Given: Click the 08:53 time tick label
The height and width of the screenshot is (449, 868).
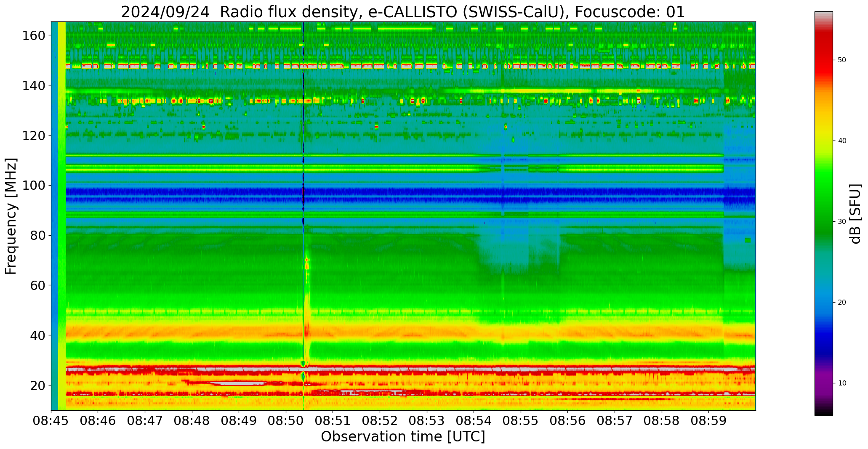Looking at the screenshot, I should 427,421.
